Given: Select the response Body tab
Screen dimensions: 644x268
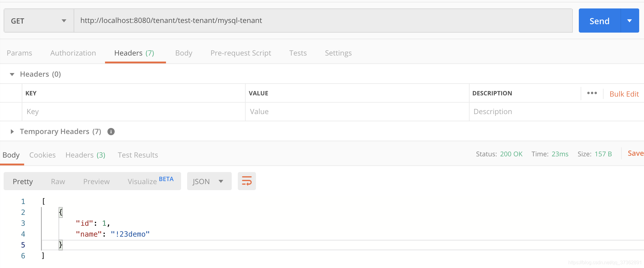Looking at the screenshot, I should 11,155.
